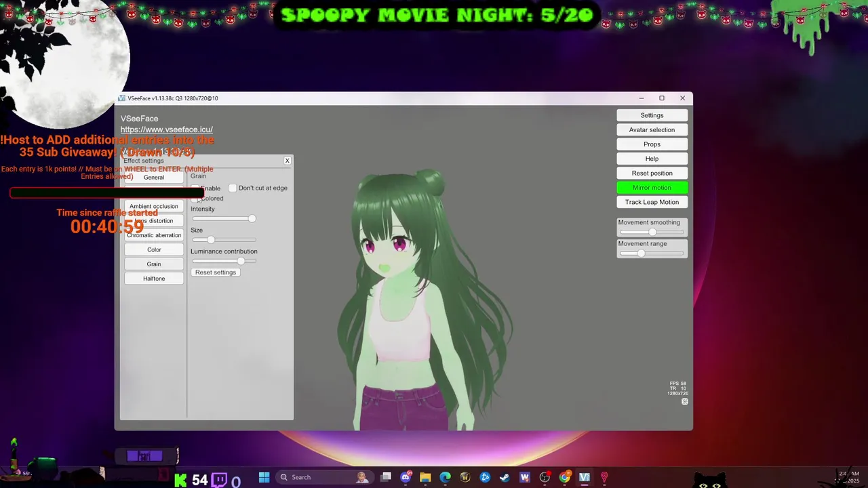Select the Grain effects tab
This screenshot has width=868, height=488.
tap(154, 264)
